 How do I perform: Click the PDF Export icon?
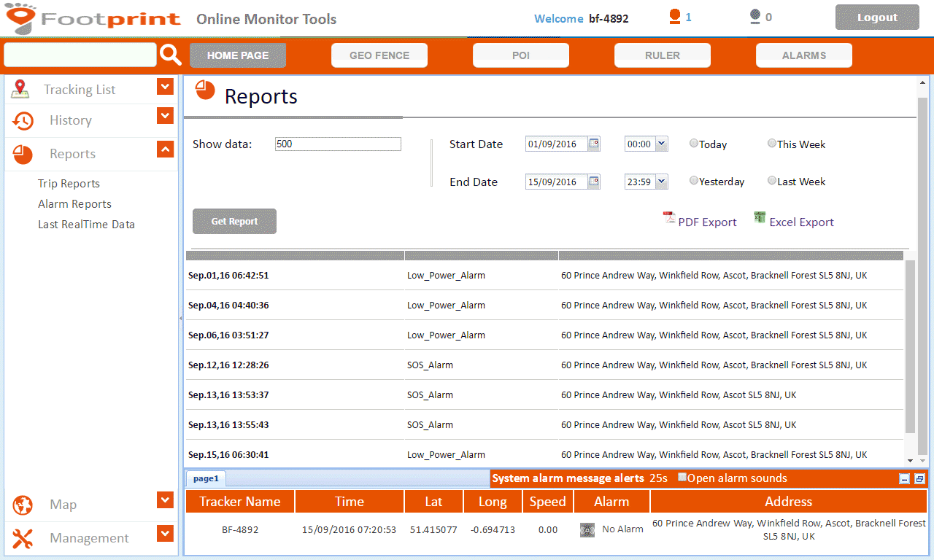tap(669, 218)
